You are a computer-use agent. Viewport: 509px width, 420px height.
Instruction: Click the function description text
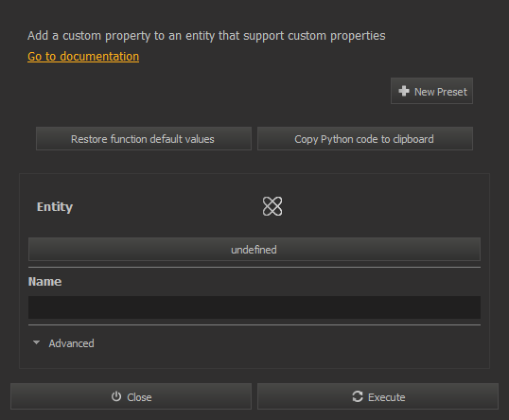206,36
